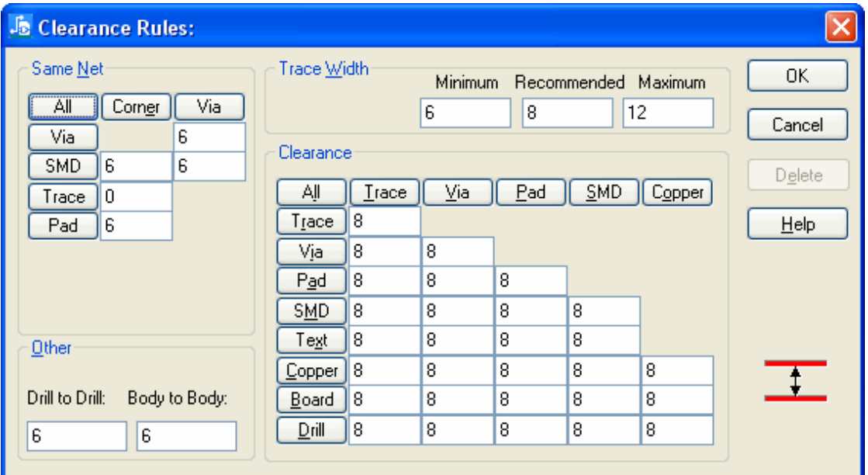
Task: Select Same Net Trace Corner value field
Action: coord(137,196)
